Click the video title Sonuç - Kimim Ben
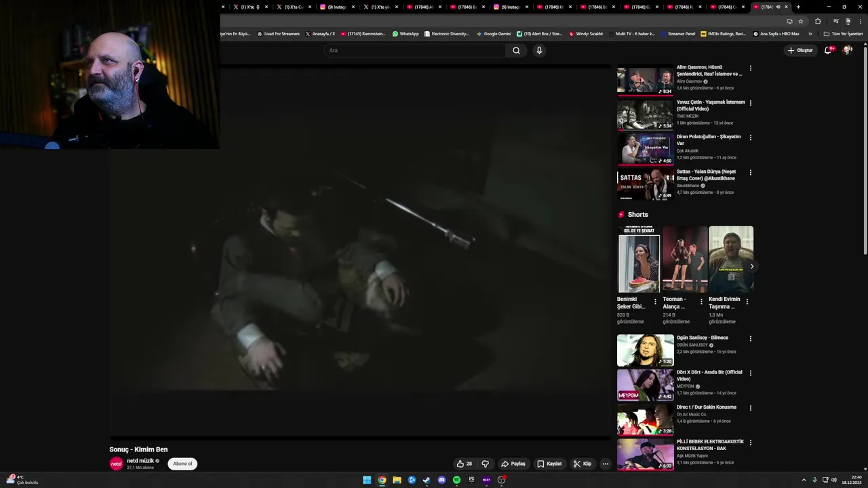 (x=138, y=449)
